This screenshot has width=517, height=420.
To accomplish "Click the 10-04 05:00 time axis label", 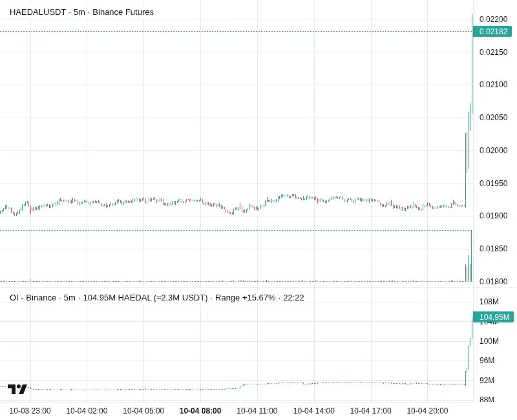I will click(x=143, y=411).
